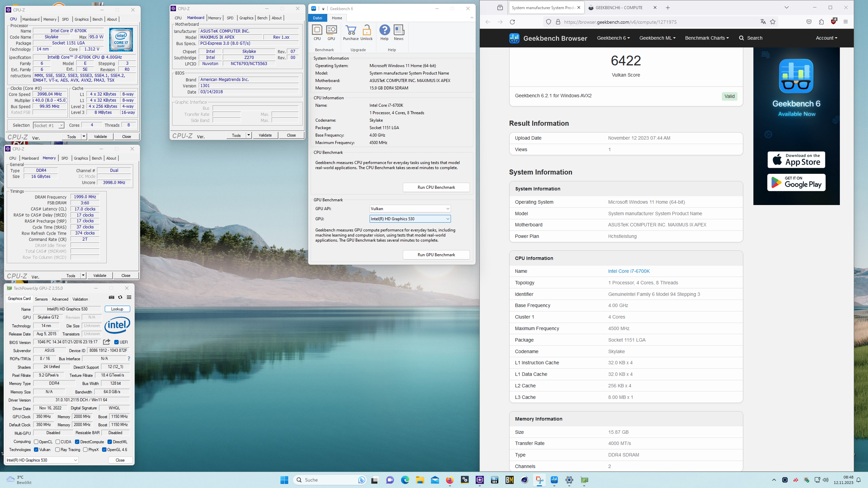Switch to the SPD tab in CPU-Z Memory window
This screenshot has height=488, width=868.
(64, 158)
